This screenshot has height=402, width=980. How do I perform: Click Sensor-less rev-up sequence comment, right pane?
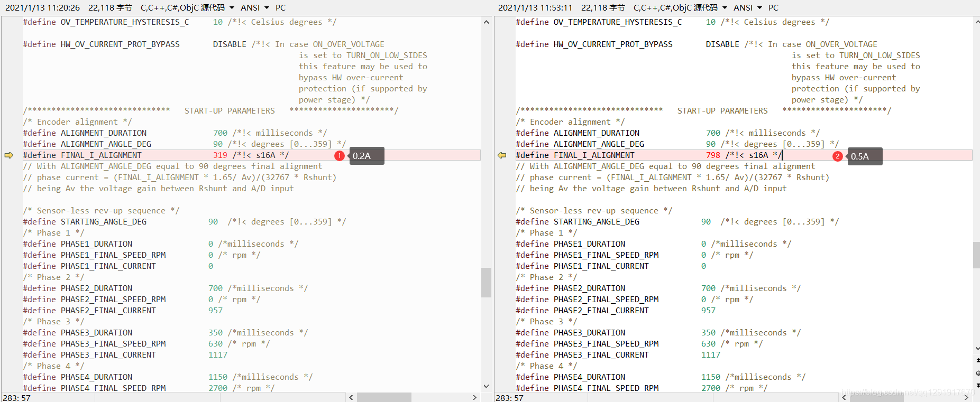[x=594, y=211]
